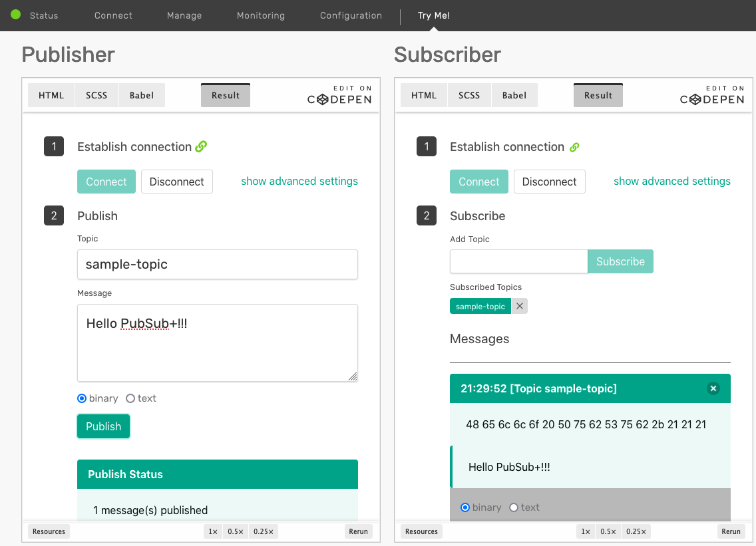Publish the Hello PubSub+!!! message
This screenshot has height=546, width=756.
click(102, 426)
